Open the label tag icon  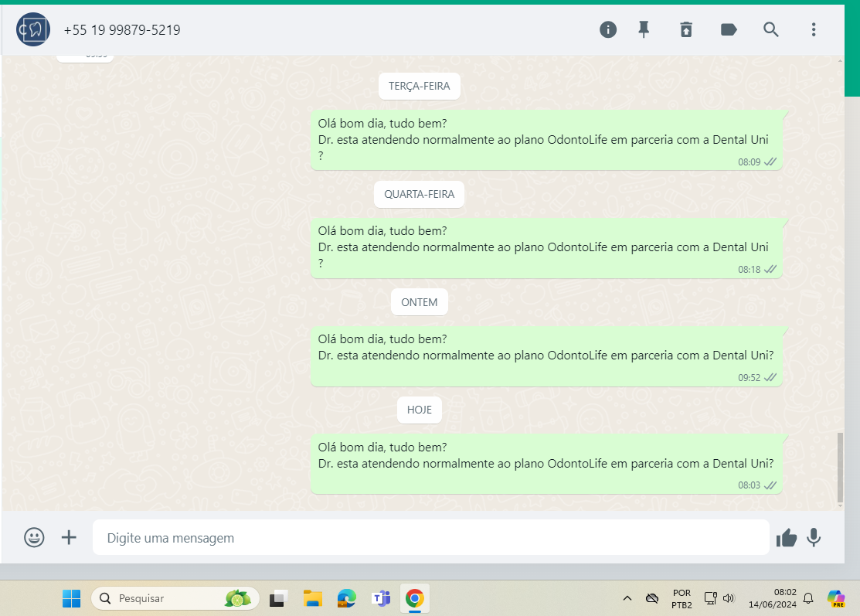[729, 29]
